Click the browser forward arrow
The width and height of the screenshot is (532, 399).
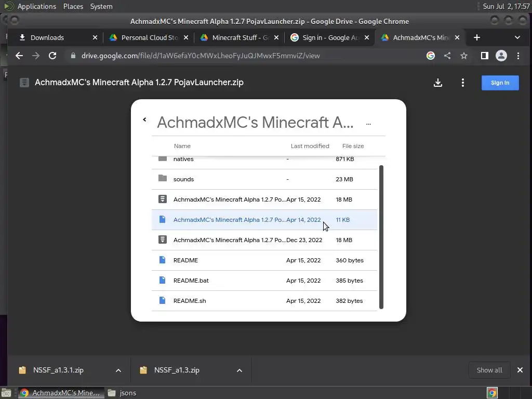pyautogui.click(x=36, y=56)
